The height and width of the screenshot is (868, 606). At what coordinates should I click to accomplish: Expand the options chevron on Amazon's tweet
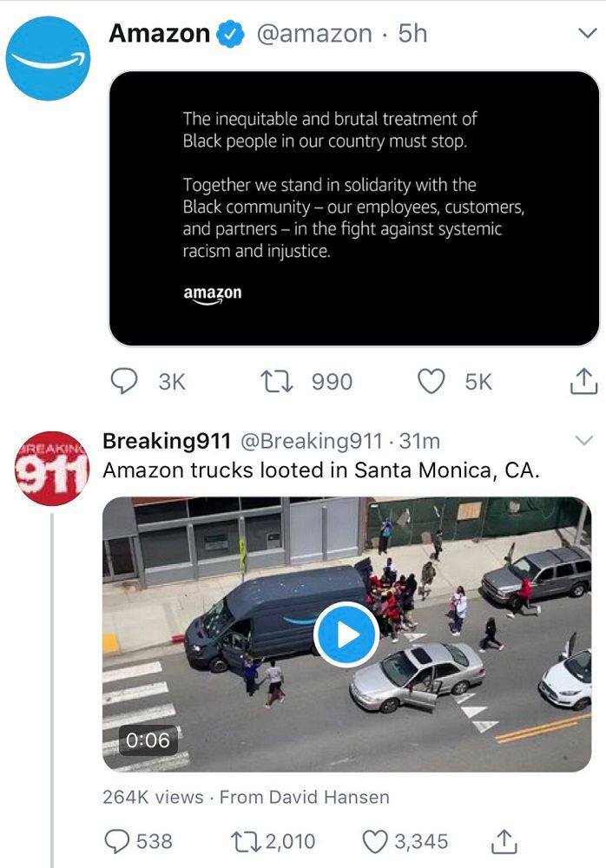click(587, 33)
